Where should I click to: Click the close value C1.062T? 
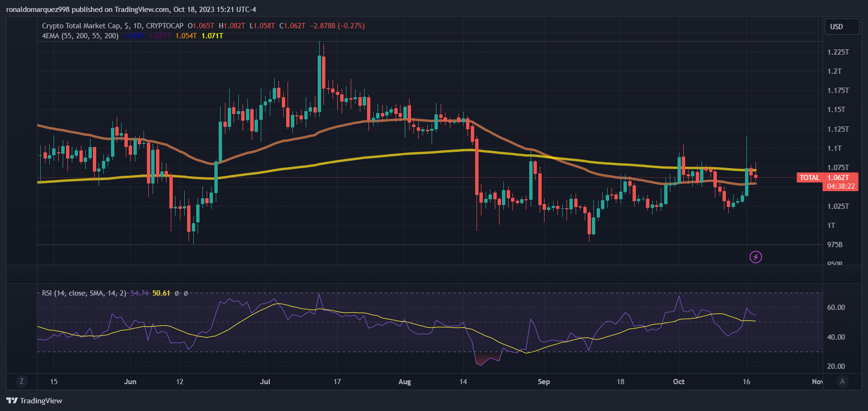[x=292, y=26]
